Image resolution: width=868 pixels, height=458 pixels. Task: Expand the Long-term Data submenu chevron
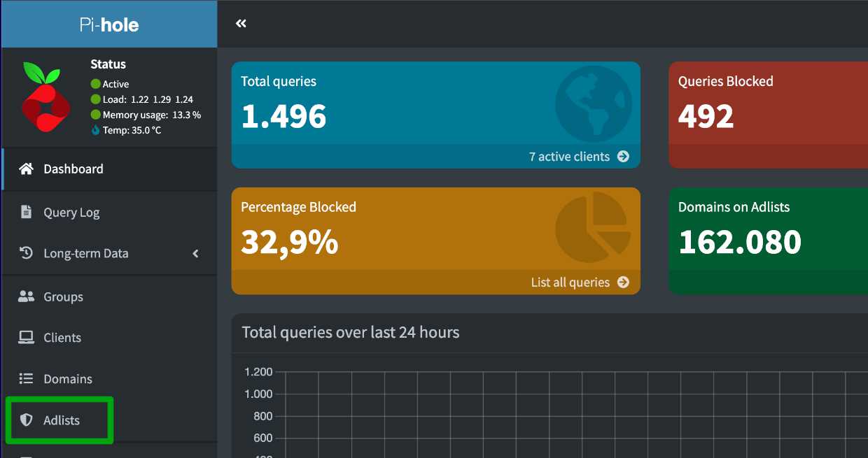pos(196,253)
